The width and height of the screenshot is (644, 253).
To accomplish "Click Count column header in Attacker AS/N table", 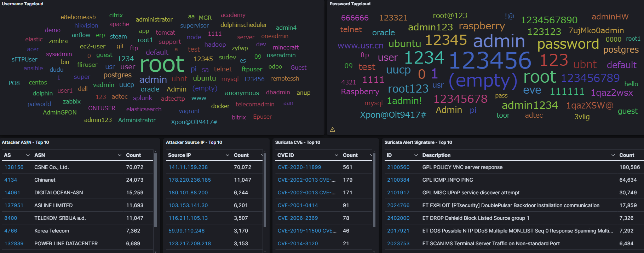I will [133, 155].
